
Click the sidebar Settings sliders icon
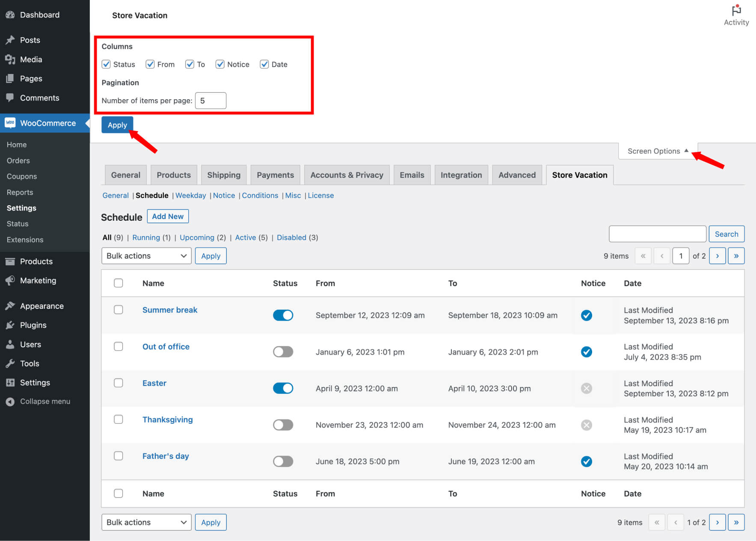[10, 382]
